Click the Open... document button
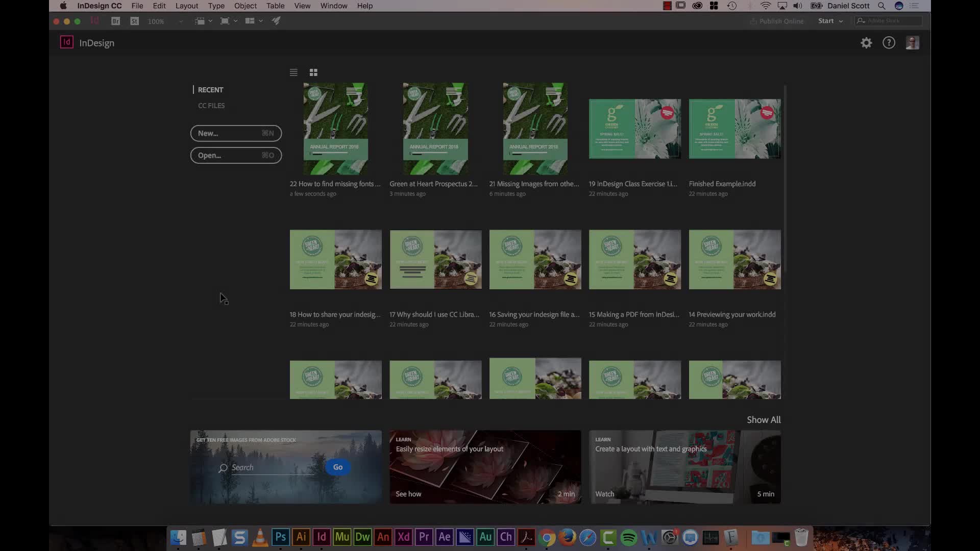 [x=236, y=155]
